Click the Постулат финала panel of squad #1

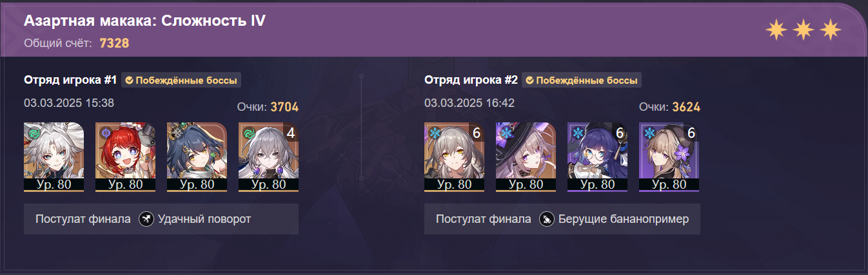pyautogui.click(x=161, y=220)
